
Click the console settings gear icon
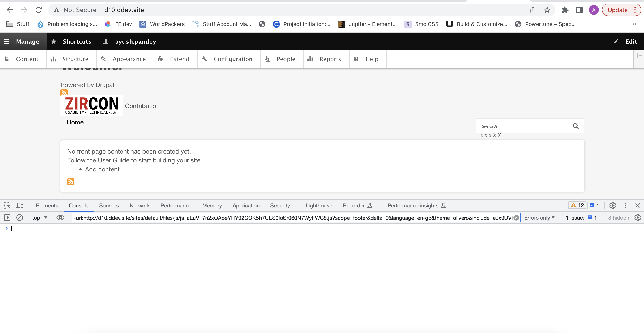[x=638, y=218]
